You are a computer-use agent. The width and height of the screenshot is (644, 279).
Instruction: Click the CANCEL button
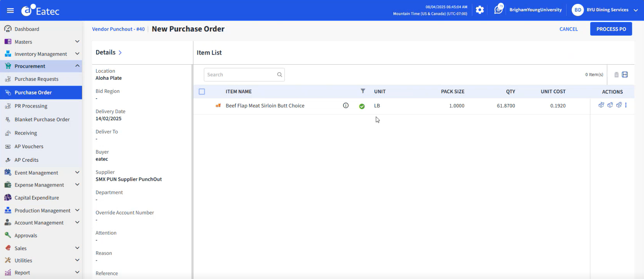coord(569,29)
